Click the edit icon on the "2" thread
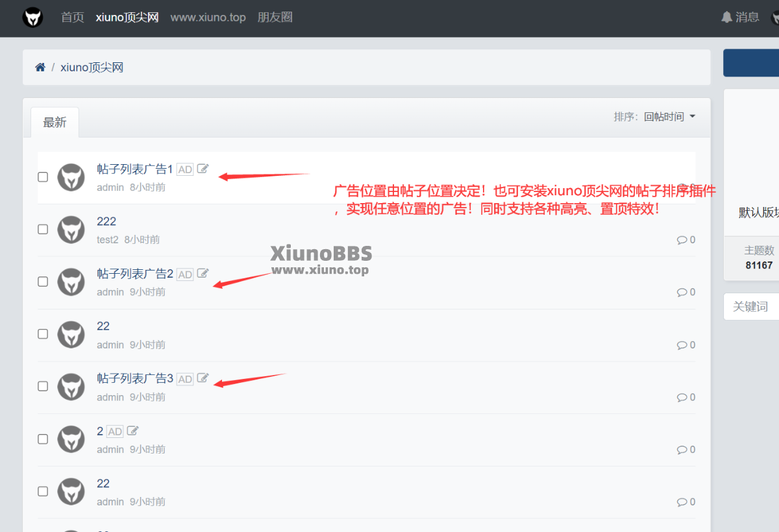The height and width of the screenshot is (532, 779). point(132,431)
